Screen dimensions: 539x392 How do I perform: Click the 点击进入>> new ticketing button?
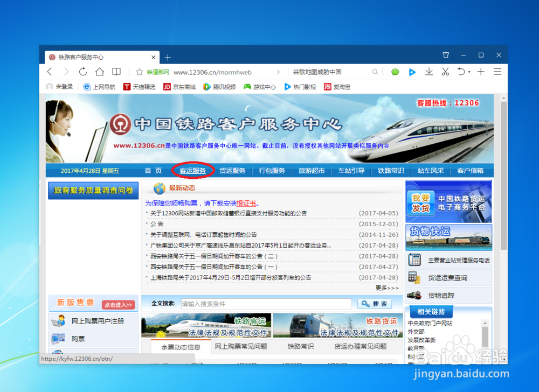point(118,305)
